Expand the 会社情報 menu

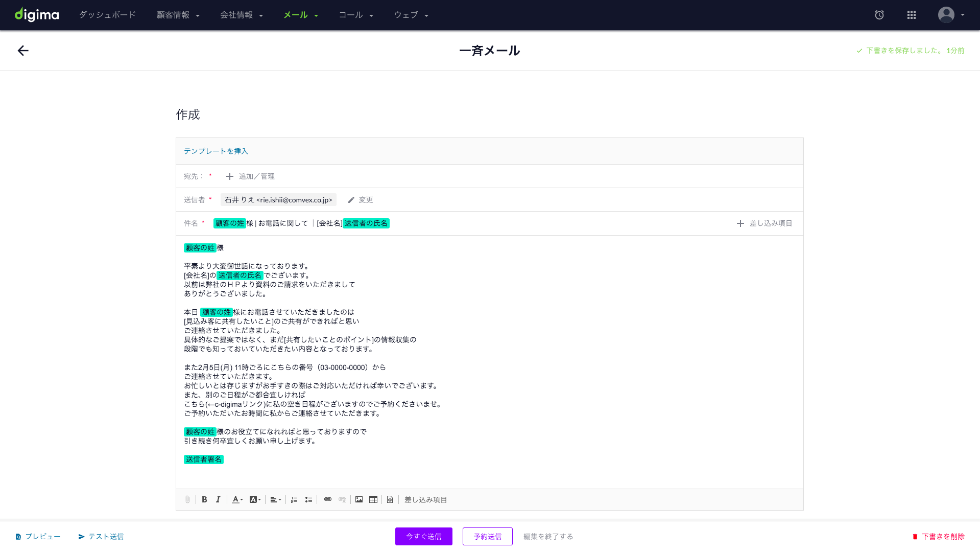(242, 15)
